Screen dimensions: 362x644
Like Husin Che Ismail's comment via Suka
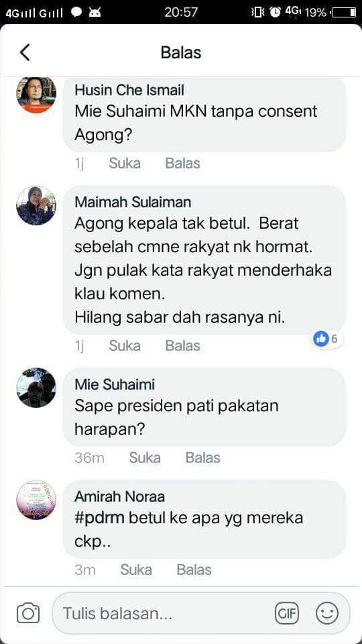pyautogui.click(x=125, y=164)
